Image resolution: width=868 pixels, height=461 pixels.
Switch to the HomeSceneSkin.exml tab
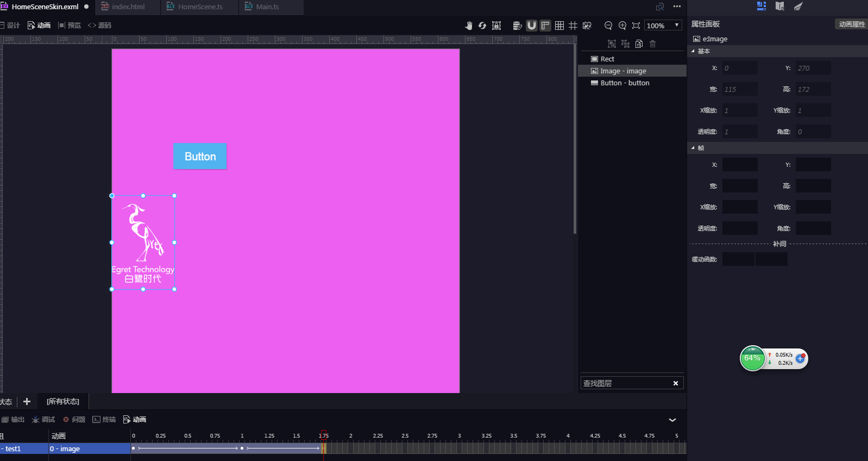(45, 7)
